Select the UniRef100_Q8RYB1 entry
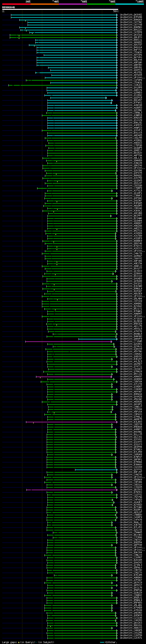Viewport: 146px width, 644px height. click(131, 67)
